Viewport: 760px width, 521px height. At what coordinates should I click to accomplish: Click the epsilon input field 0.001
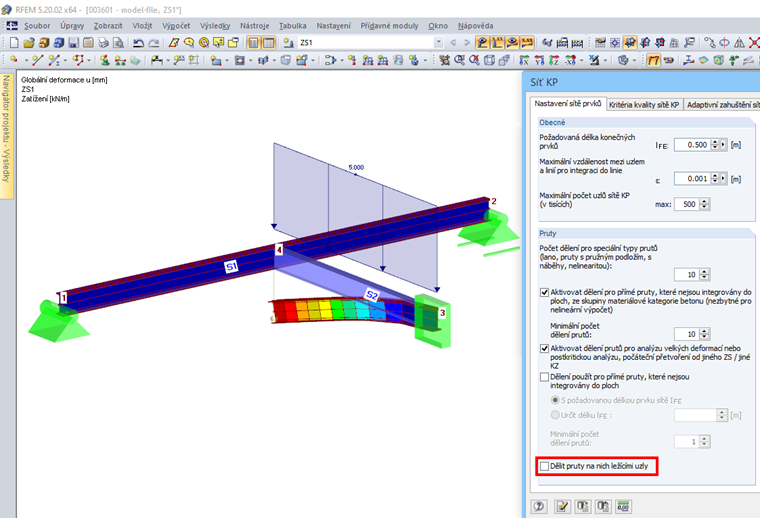tap(692, 179)
